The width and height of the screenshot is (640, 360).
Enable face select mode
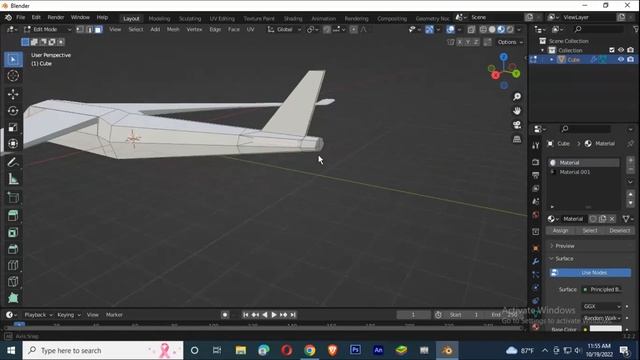coord(98,29)
